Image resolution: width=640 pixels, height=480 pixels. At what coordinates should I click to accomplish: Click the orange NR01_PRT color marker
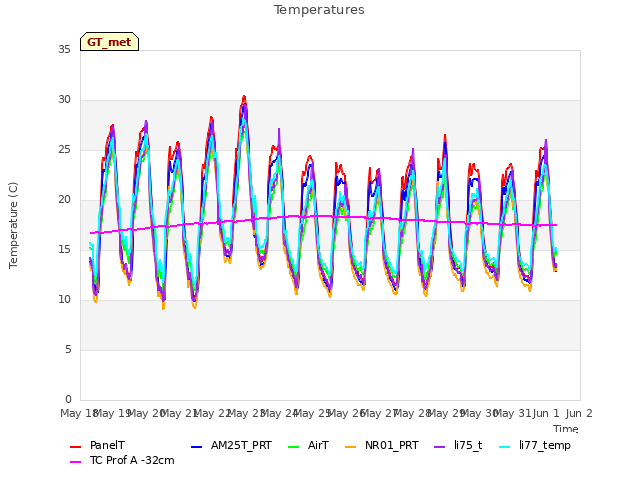pyautogui.click(x=351, y=447)
